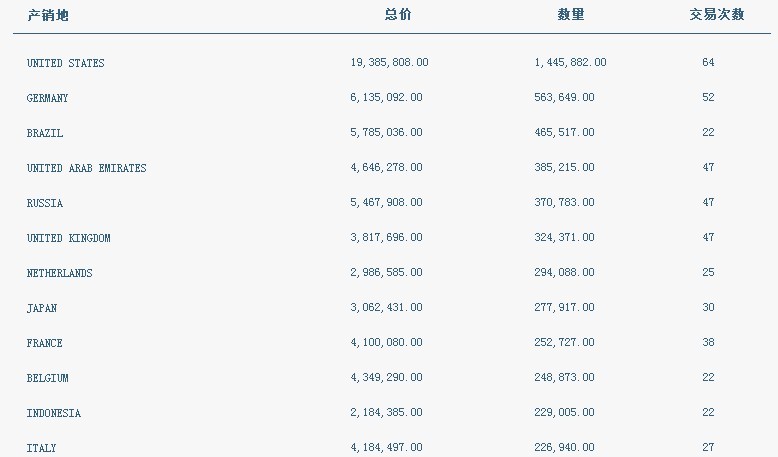Sort by the 总价 column header
This screenshot has height=457, width=778.
(x=398, y=14)
